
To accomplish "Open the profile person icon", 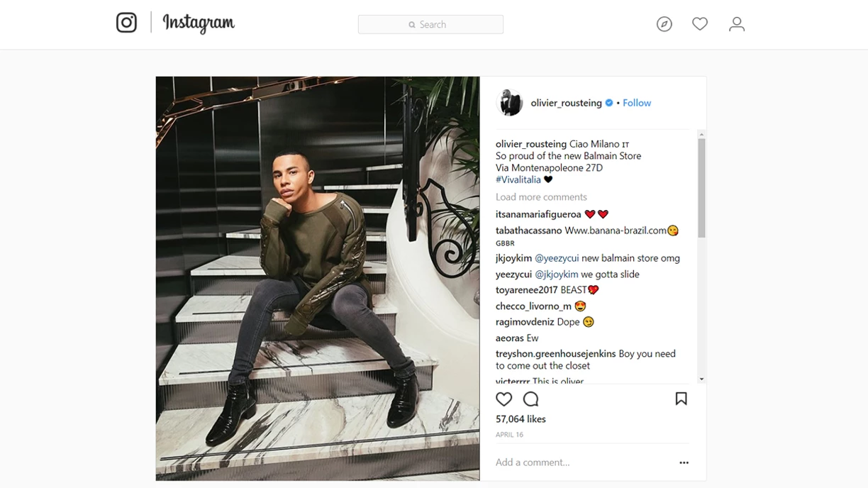I will coord(737,24).
